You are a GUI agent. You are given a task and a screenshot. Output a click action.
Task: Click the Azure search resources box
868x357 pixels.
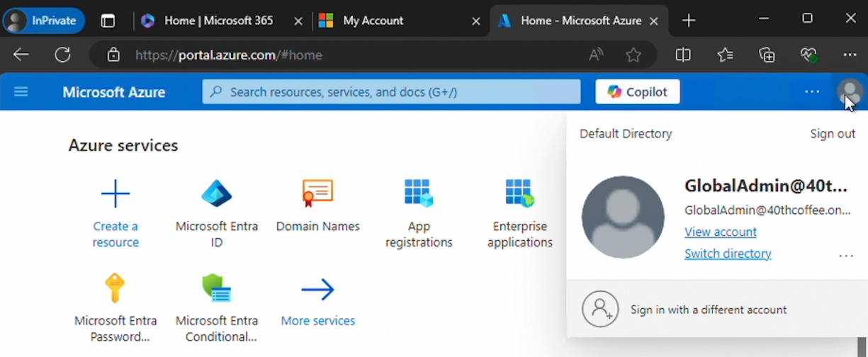[x=391, y=92]
